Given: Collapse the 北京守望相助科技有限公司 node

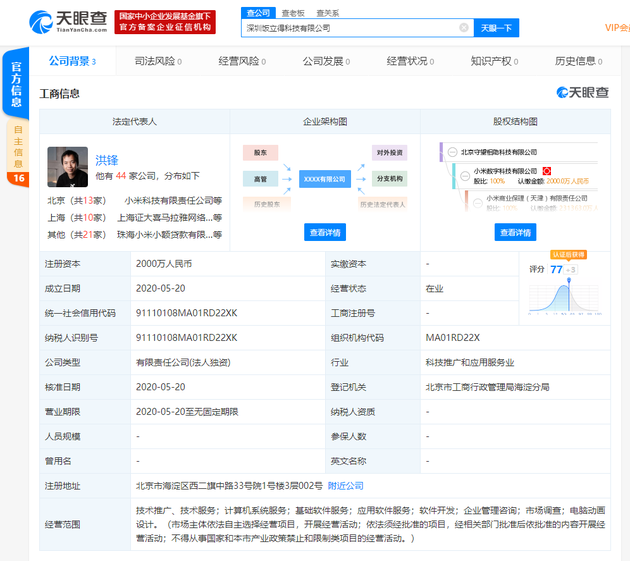Looking at the screenshot, I should click(452, 152).
